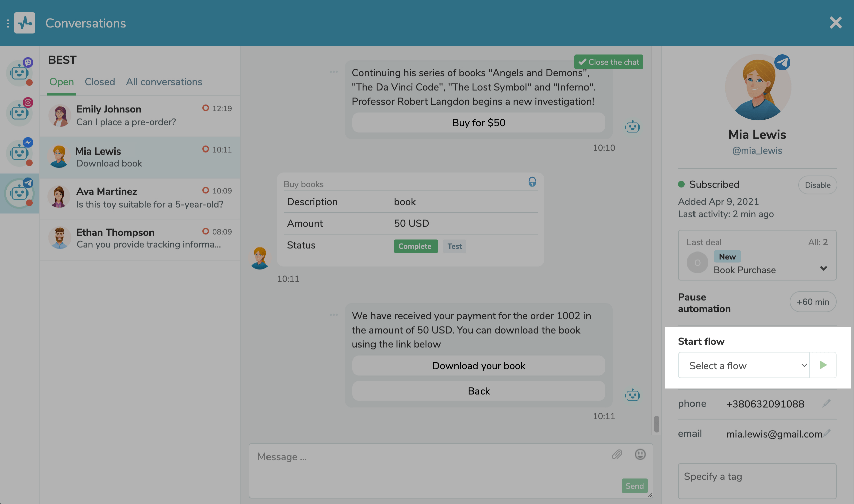The image size is (854, 504).
Task: Open the Instagram bot in sidebar
Action: pyautogui.click(x=19, y=112)
